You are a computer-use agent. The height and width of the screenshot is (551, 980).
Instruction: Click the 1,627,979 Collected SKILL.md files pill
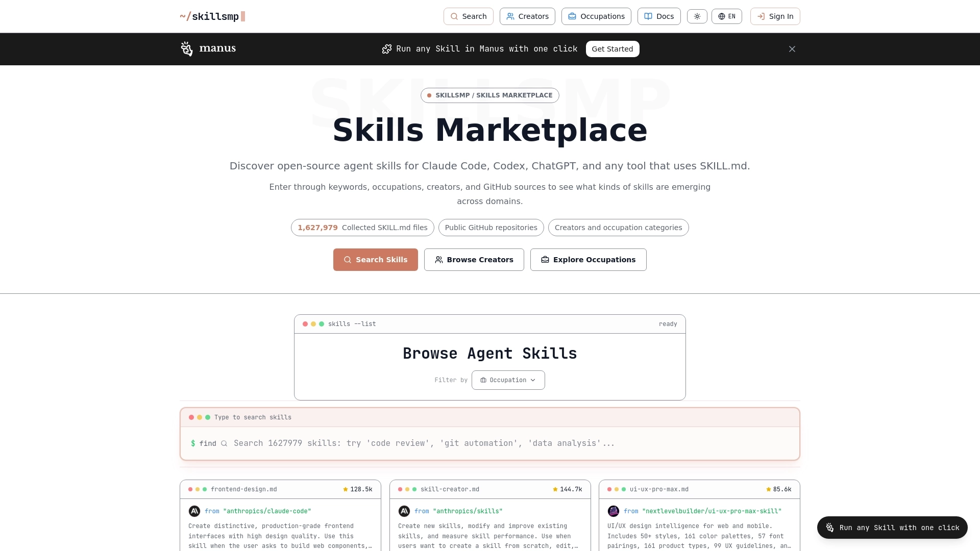pos(362,228)
